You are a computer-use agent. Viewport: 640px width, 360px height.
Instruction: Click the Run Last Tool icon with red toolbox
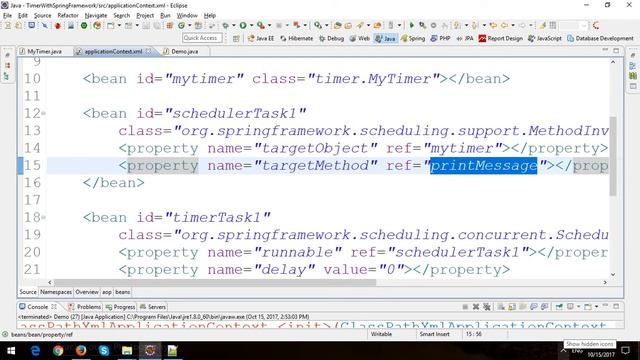pos(260,25)
